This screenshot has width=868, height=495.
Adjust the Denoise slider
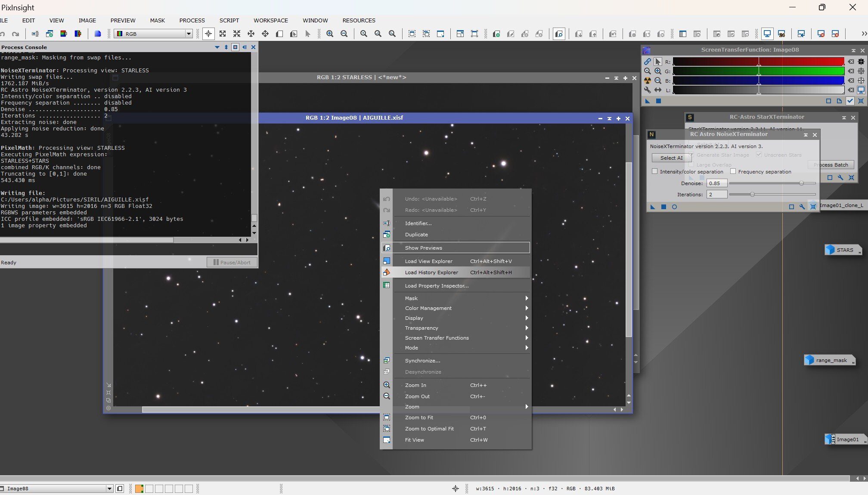click(x=801, y=183)
